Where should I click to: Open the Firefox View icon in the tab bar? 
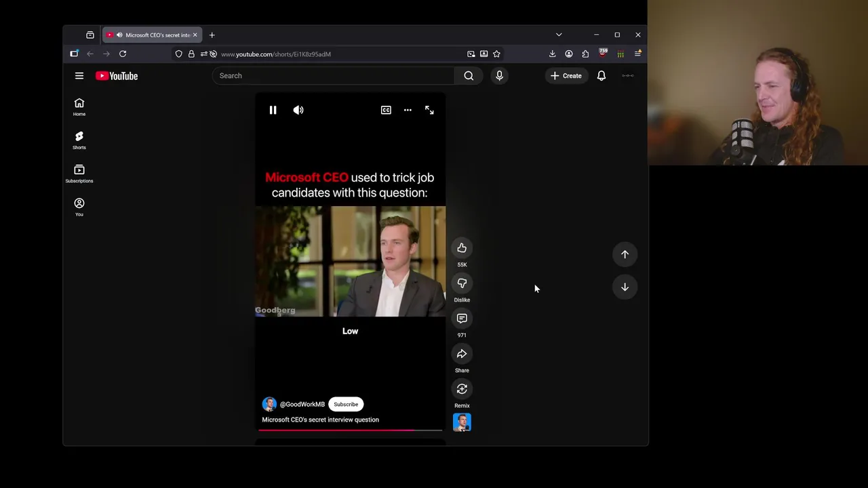pos(90,35)
